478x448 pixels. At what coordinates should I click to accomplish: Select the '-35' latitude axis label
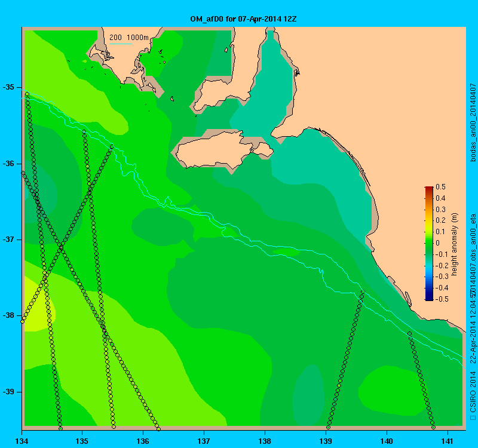click(8, 87)
